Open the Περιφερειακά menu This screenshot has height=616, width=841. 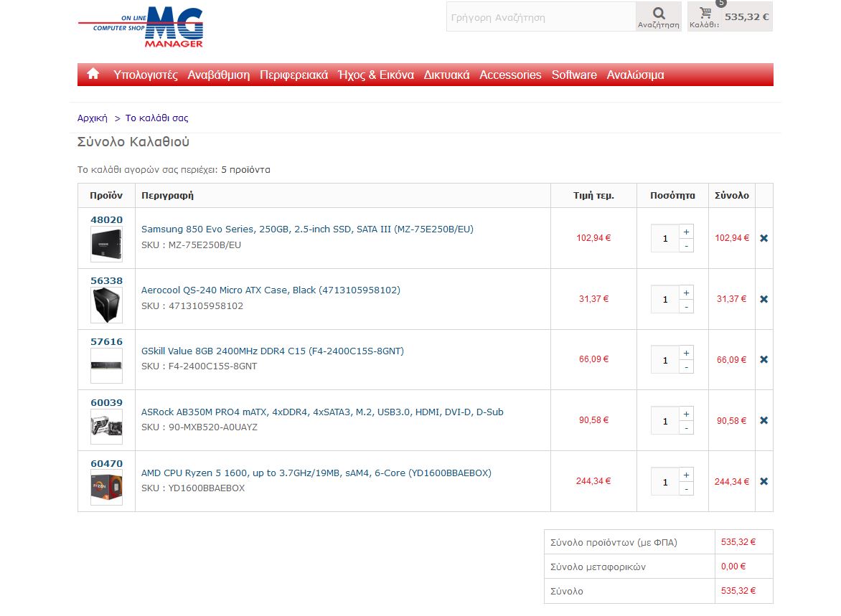(294, 75)
